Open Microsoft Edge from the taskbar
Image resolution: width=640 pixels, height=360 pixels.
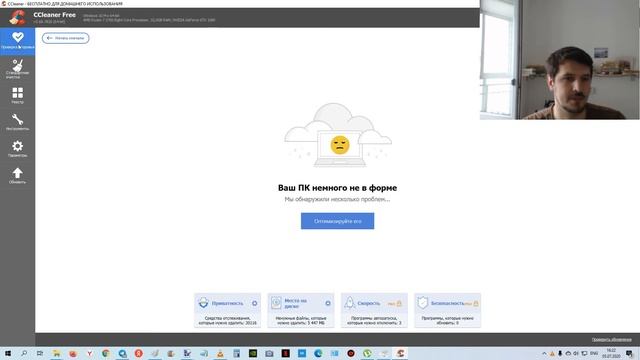tap(318, 353)
